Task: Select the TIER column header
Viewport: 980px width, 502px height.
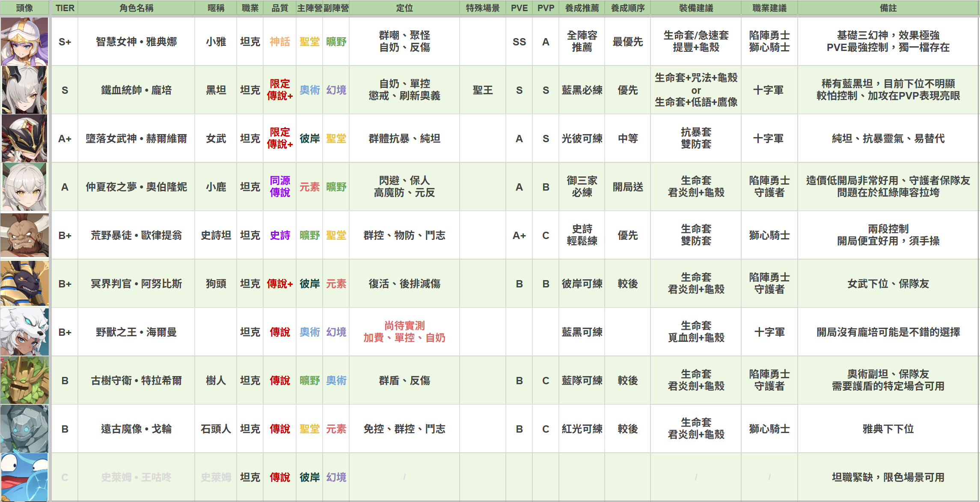Action: (x=65, y=8)
